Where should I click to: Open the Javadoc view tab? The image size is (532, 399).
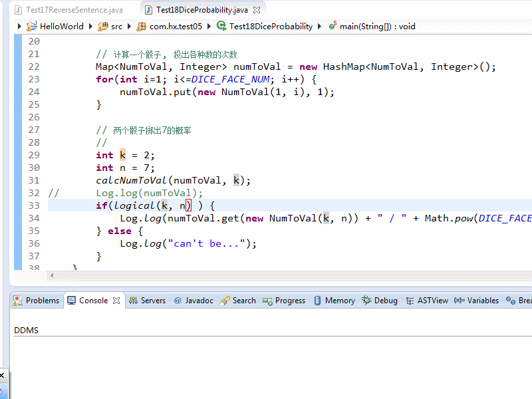point(194,301)
